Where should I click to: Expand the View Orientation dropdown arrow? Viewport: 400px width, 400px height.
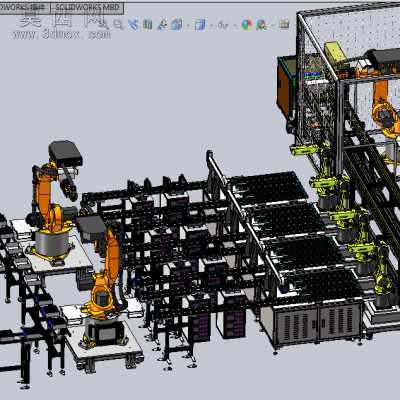(187, 25)
